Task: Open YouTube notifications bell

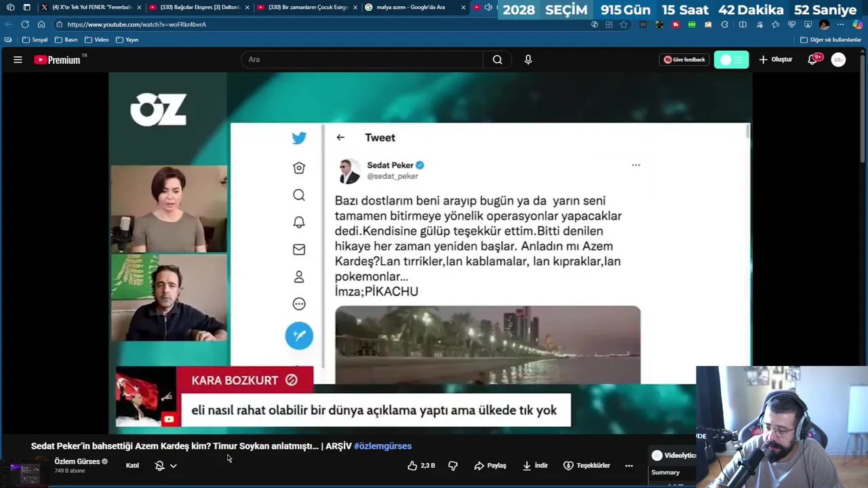Action: tap(812, 60)
